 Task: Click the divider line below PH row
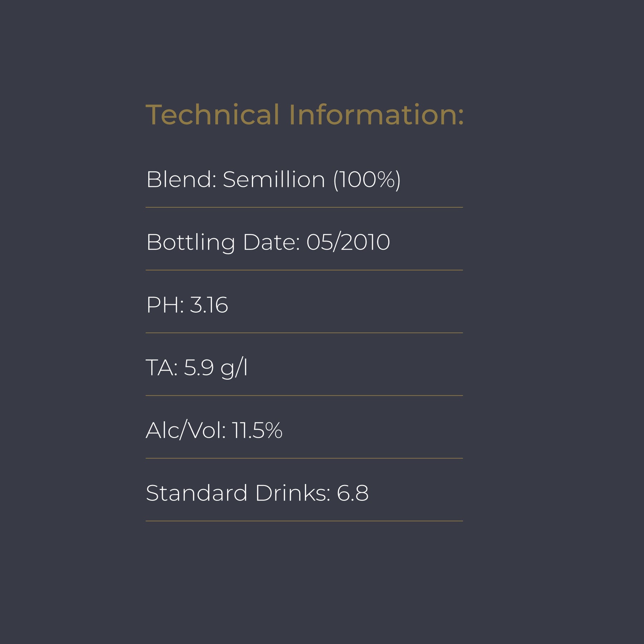click(x=304, y=333)
